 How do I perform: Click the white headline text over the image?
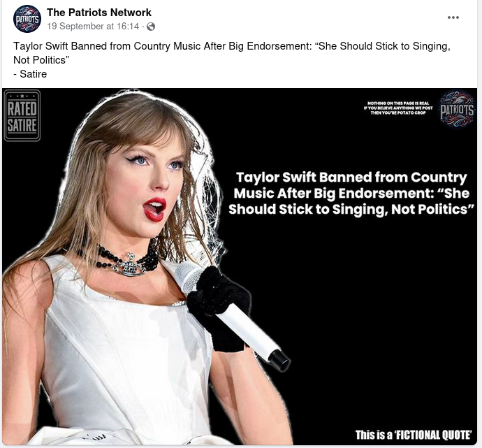click(351, 194)
